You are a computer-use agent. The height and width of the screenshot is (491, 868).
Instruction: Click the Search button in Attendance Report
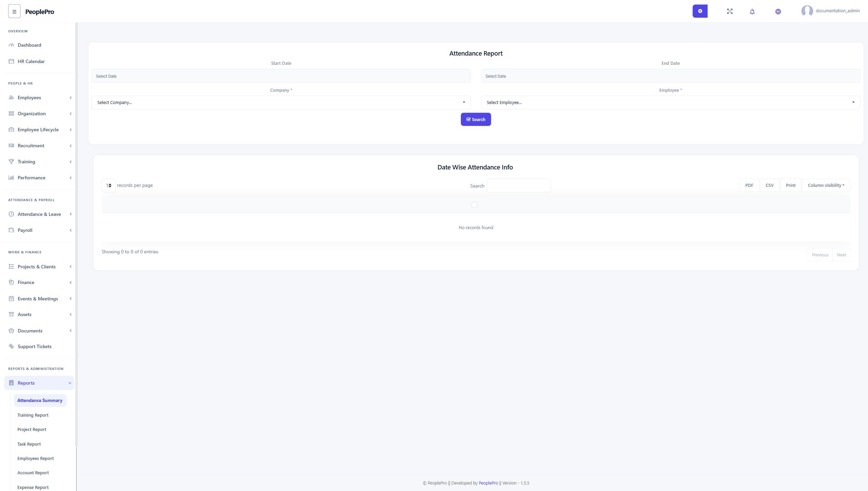(x=476, y=119)
